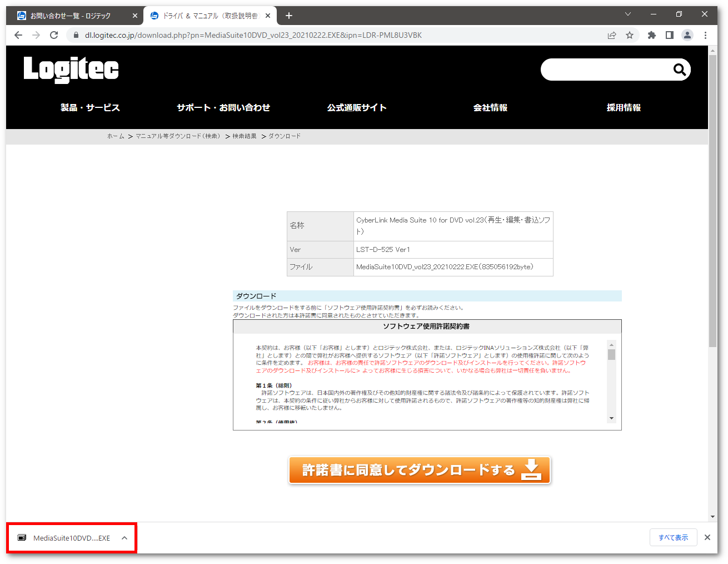Viewport: 728px width, 564px height.
Task: Click the license agreement scroll up arrow
Action: 611,345
